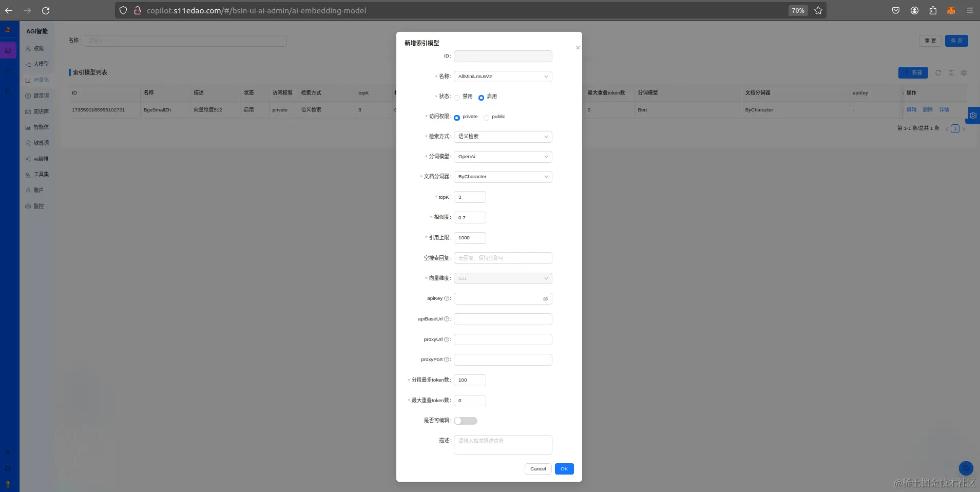Open the Firefox account icon

tap(914, 10)
